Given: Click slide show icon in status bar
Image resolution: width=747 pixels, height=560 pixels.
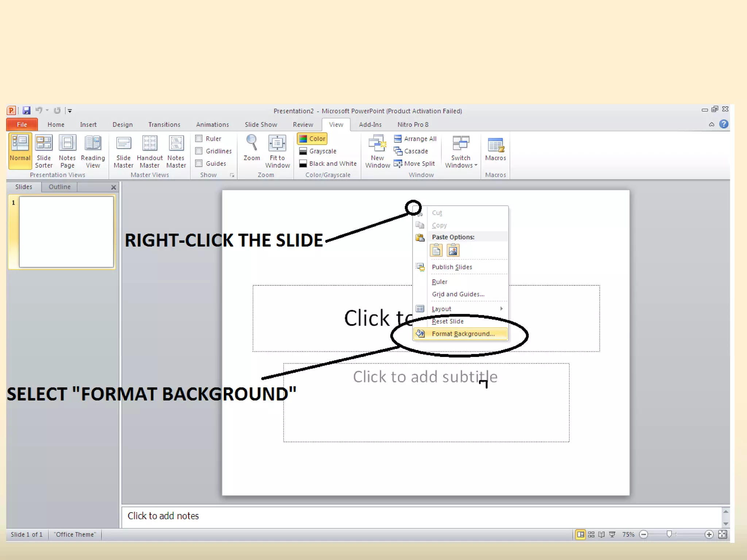Looking at the screenshot, I should click(x=612, y=534).
